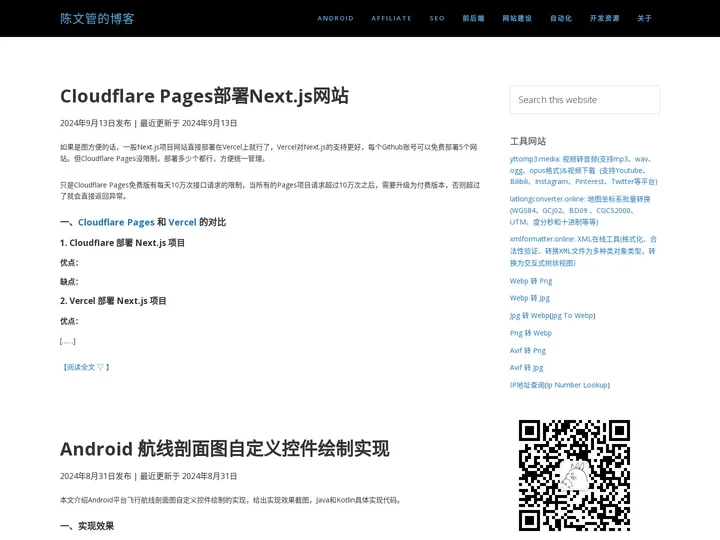Expand the post via 阅读全文 link

85,367
